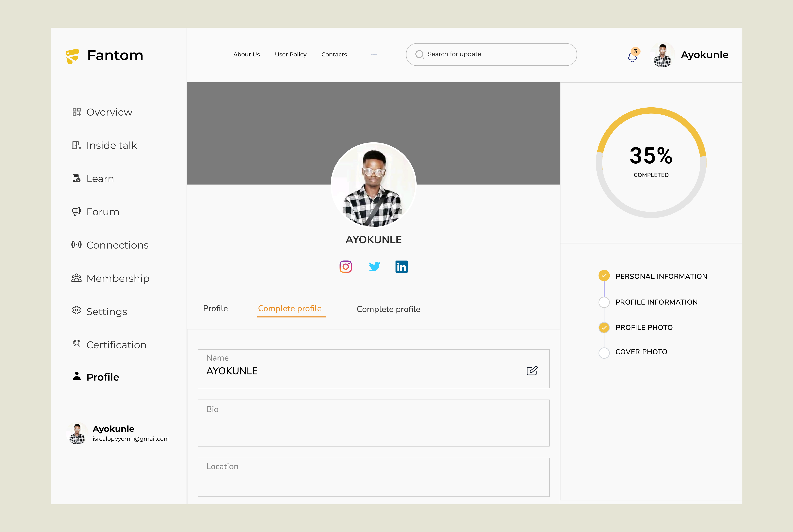Focus the Search for update field
The width and height of the screenshot is (793, 532).
[x=491, y=54]
